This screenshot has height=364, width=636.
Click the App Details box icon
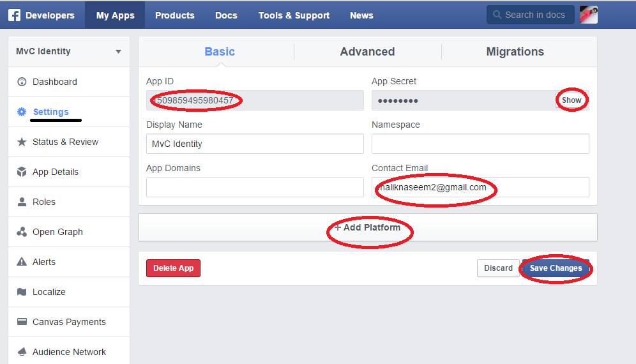tap(22, 172)
